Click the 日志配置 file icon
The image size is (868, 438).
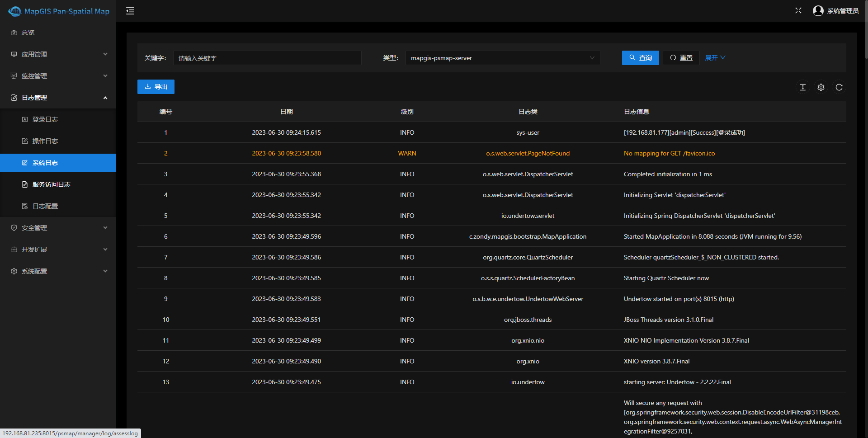[x=25, y=206]
